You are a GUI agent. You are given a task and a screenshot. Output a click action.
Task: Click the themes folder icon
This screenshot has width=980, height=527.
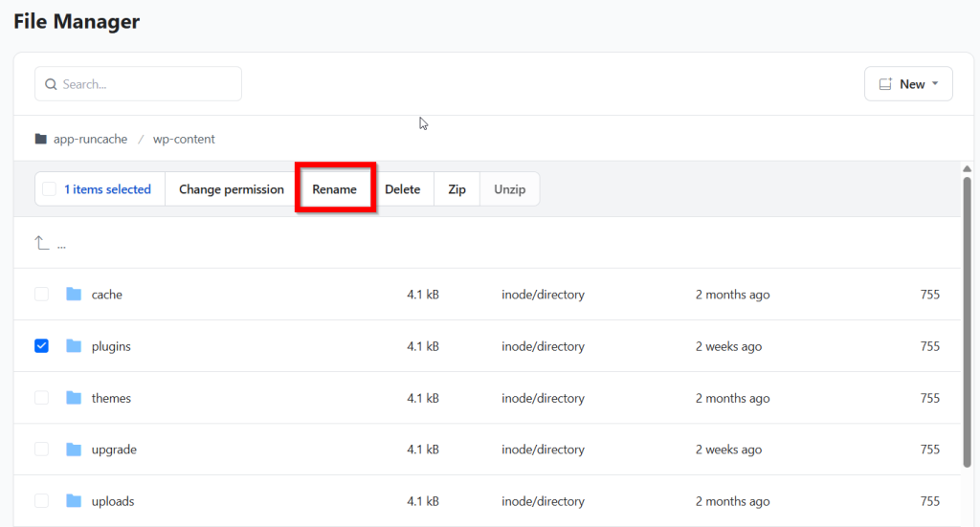pyautogui.click(x=74, y=398)
